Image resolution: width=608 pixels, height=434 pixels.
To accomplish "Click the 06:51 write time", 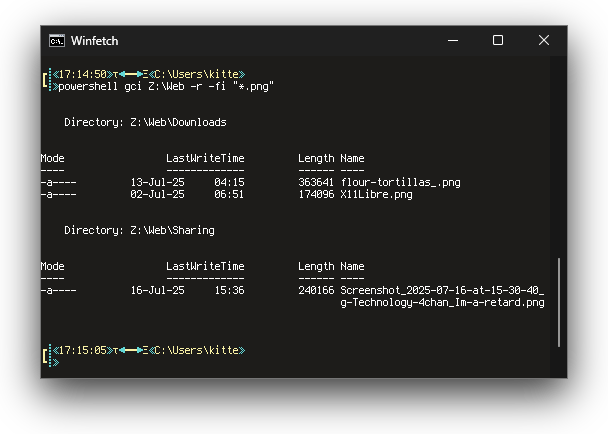I will click(229, 194).
